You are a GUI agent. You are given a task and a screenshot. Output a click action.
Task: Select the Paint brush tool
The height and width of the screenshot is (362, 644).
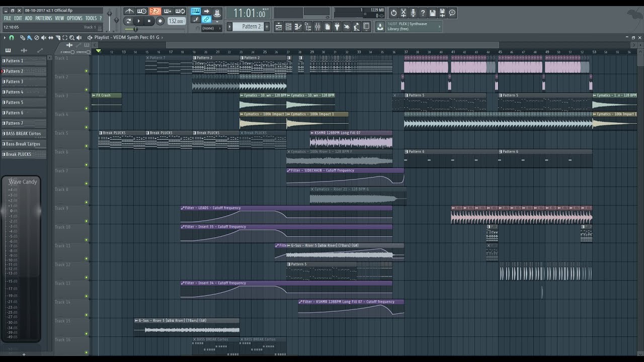(x=29, y=38)
